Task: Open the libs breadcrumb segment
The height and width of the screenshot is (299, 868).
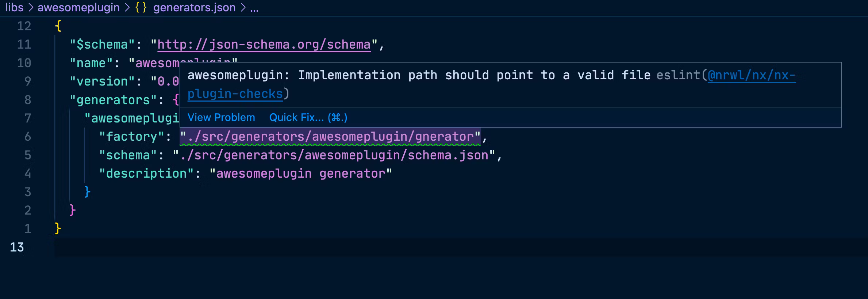Action: [x=14, y=8]
